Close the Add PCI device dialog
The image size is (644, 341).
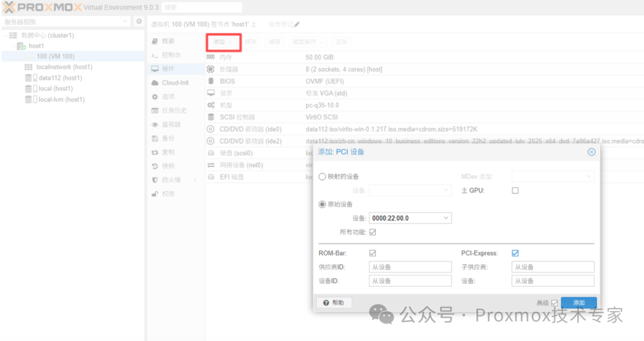tap(592, 152)
